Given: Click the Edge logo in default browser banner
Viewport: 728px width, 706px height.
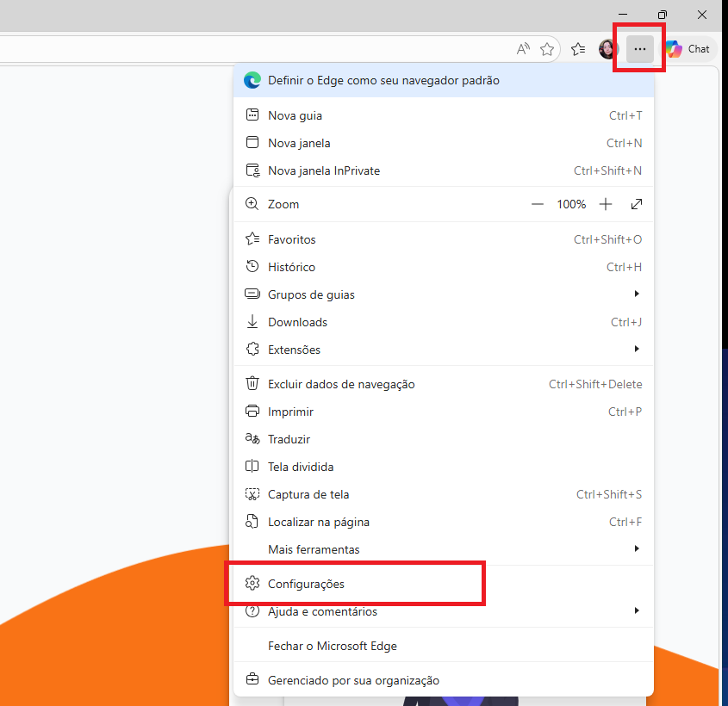Looking at the screenshot, I should pos(252,80).
